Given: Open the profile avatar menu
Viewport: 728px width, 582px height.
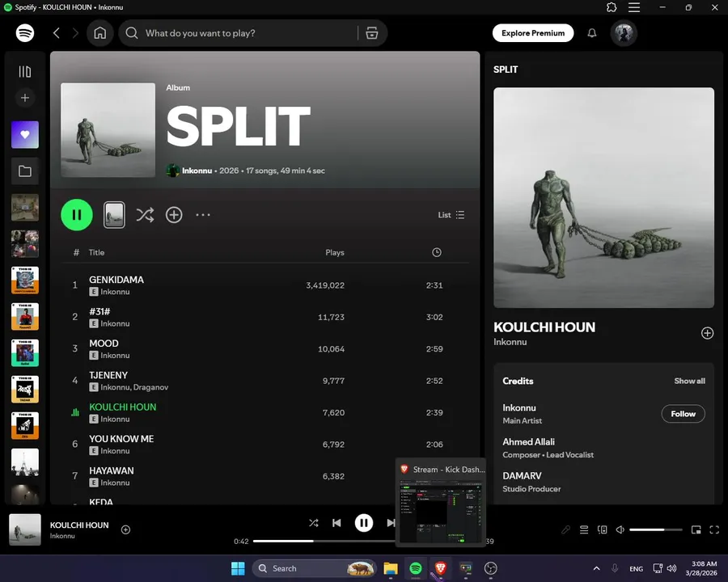Looking at the screenshot, I should [x=624, y=33].
